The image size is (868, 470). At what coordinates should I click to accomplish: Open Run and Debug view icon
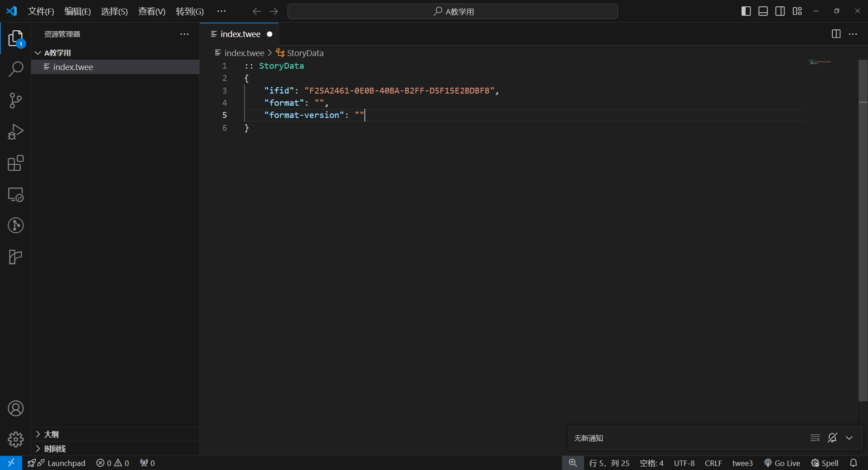coord(15,132)
